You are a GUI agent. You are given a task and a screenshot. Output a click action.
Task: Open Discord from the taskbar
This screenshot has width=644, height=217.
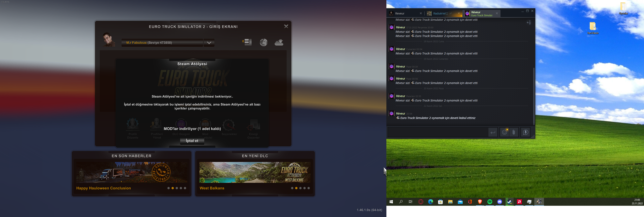pyautogui.click(x=500, y=202)
